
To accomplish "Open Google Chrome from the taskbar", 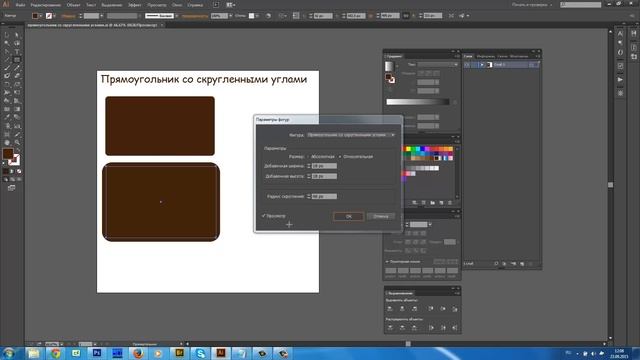I will [56, 353].
